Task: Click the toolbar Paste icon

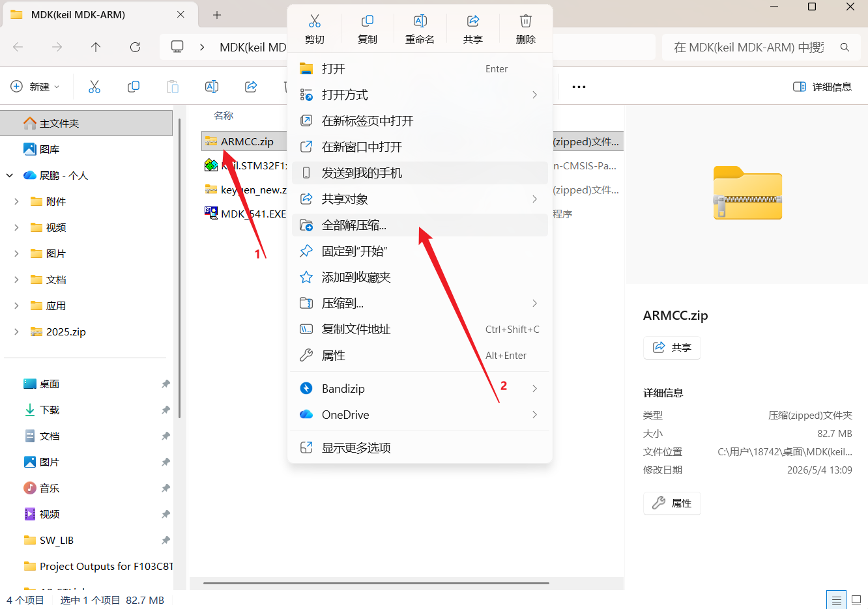Action: tap(173, 87)
